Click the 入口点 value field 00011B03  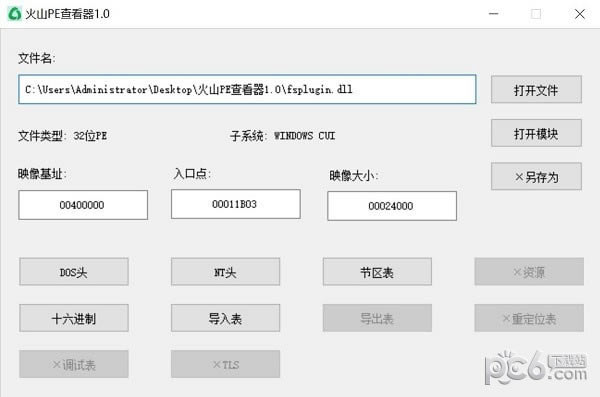(236, 204)
